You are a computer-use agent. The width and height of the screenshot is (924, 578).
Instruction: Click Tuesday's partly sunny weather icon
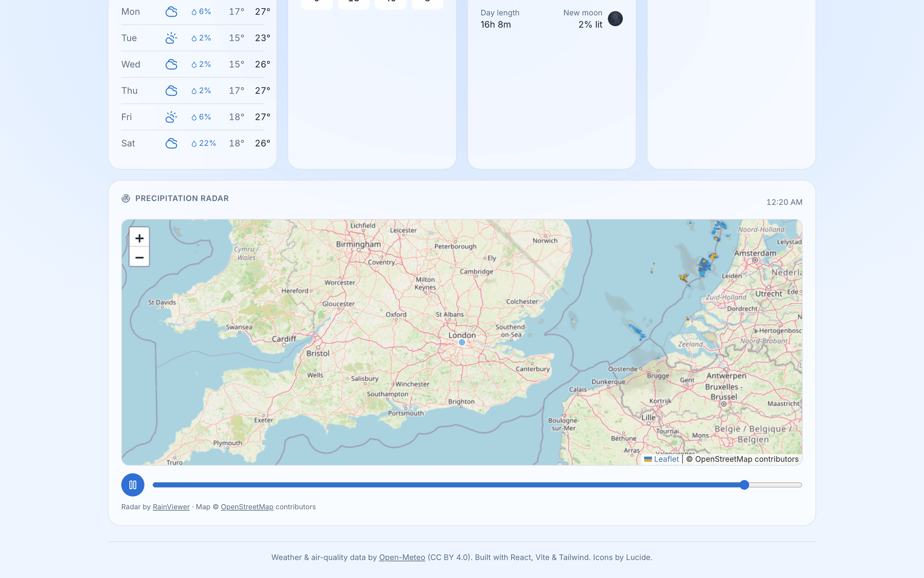(171, 38)
